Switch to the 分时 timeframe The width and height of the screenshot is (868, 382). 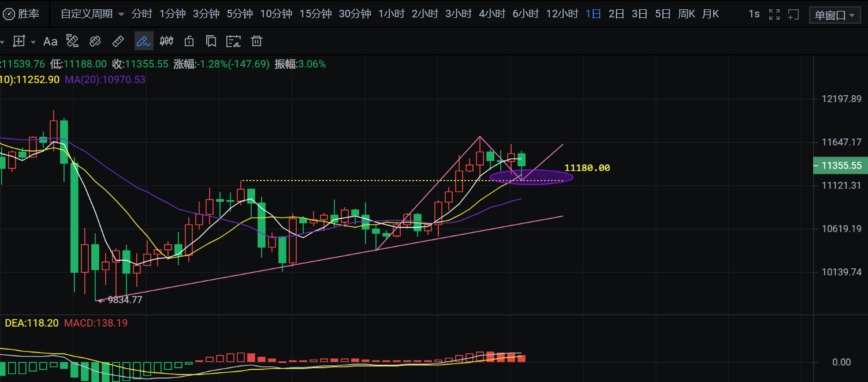[143, 14]
